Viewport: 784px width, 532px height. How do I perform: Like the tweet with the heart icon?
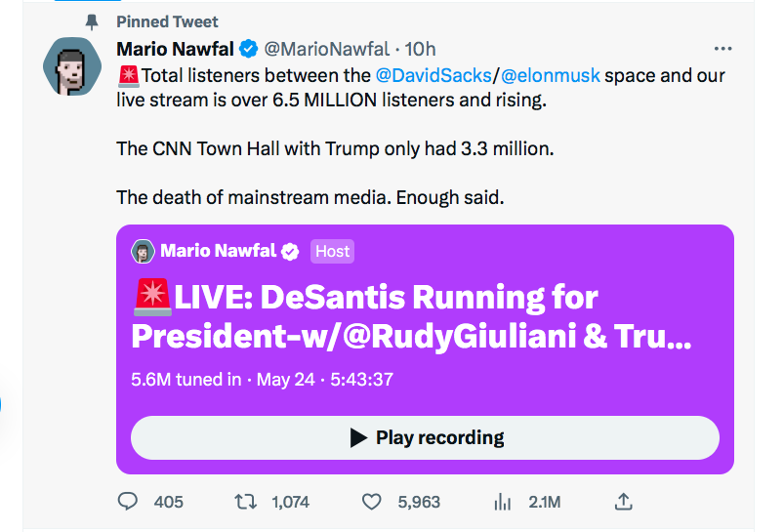[371, 502]
